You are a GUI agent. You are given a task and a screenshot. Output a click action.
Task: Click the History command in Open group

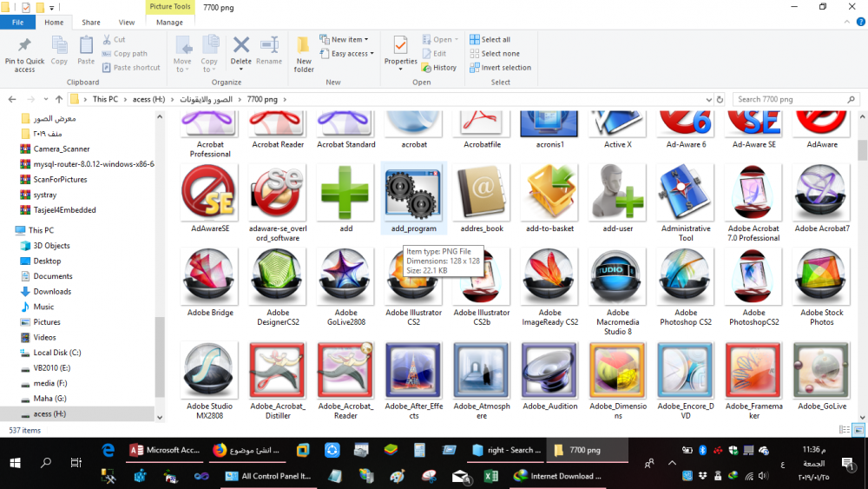point(439,68)
